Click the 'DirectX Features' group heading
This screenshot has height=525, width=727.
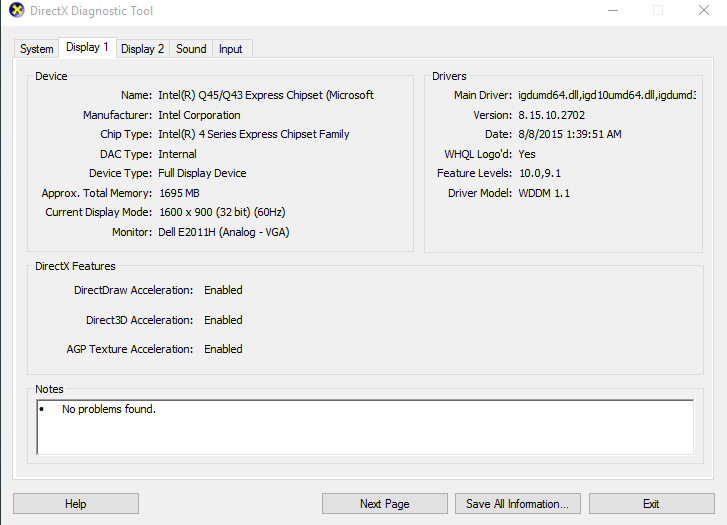(x=75, y=266)
